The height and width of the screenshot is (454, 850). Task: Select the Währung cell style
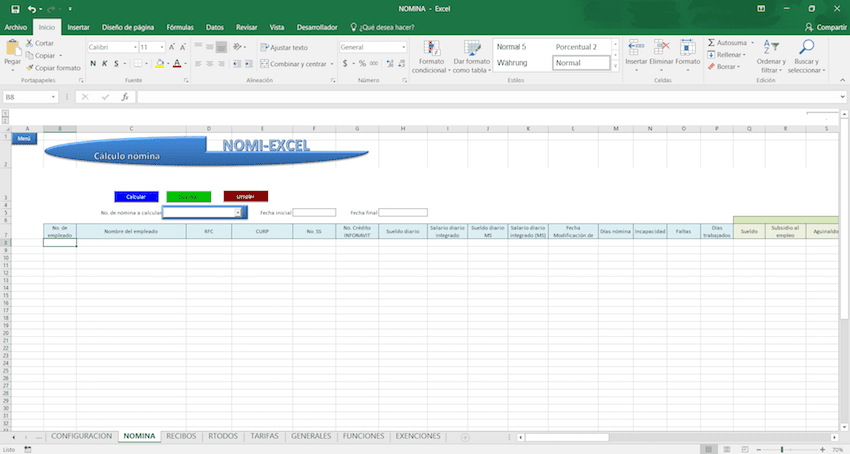512,63
